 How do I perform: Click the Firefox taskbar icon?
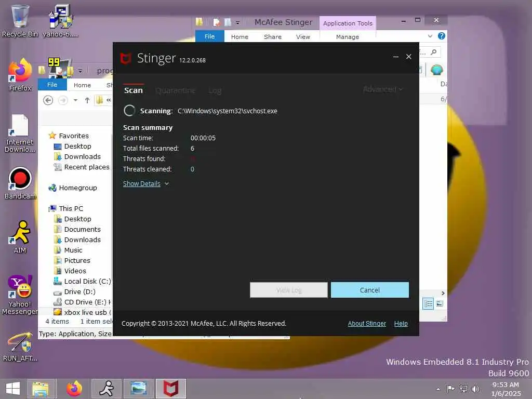(74, 389)
